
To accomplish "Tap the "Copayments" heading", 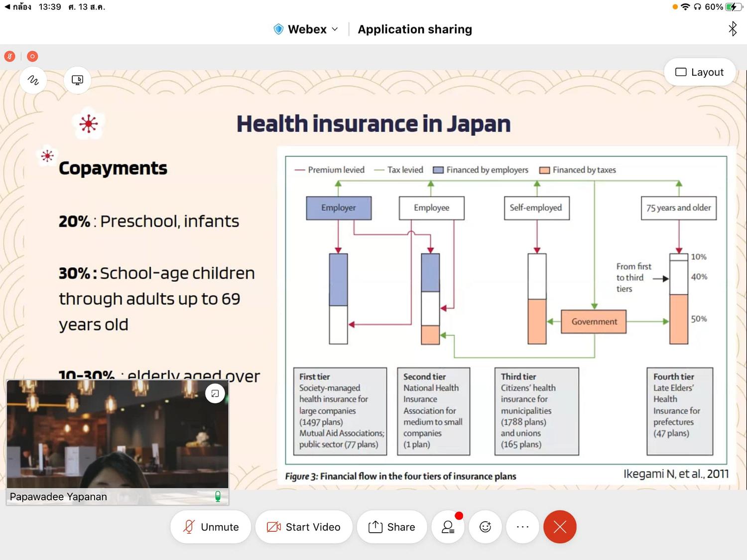I will point(113,168).
